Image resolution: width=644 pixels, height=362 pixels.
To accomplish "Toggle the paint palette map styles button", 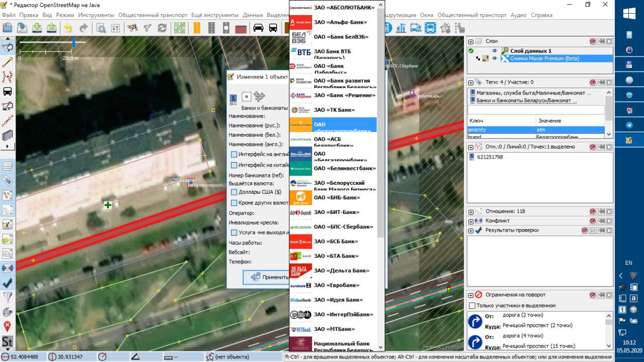I will pos(8,312).
